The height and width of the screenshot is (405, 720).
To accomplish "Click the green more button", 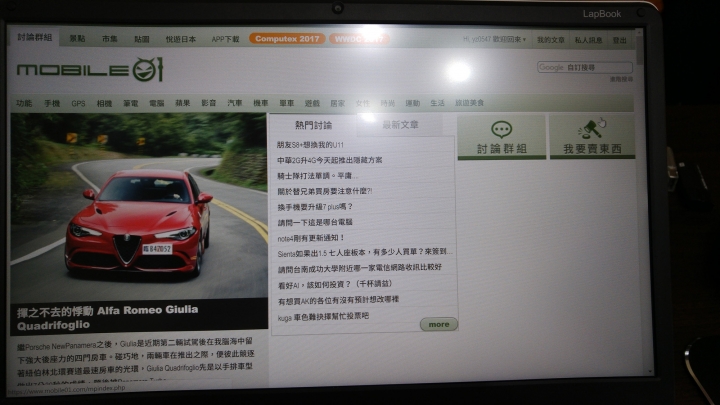I will (x=439, y=324).
